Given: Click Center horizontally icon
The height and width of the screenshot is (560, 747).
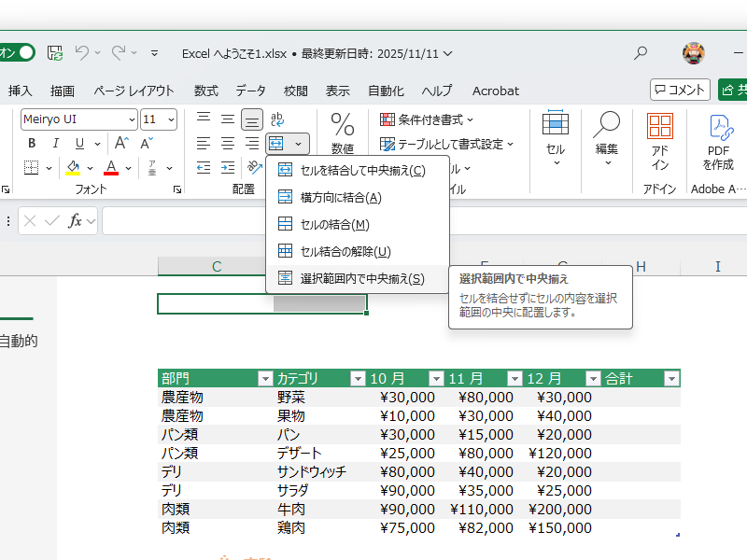Looking at the screenshot, I should pos(228,143).
